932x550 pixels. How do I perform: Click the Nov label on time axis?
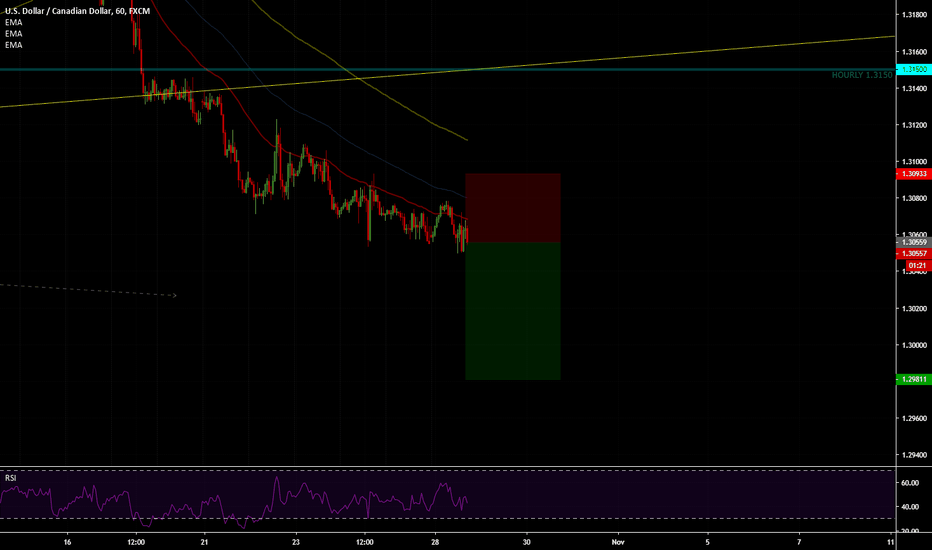(x=618, y=542)
